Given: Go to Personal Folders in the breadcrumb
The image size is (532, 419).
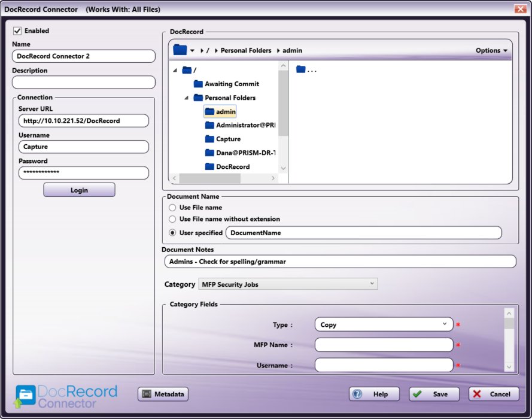Looking at the screenshot, I should tap(246, 50).
